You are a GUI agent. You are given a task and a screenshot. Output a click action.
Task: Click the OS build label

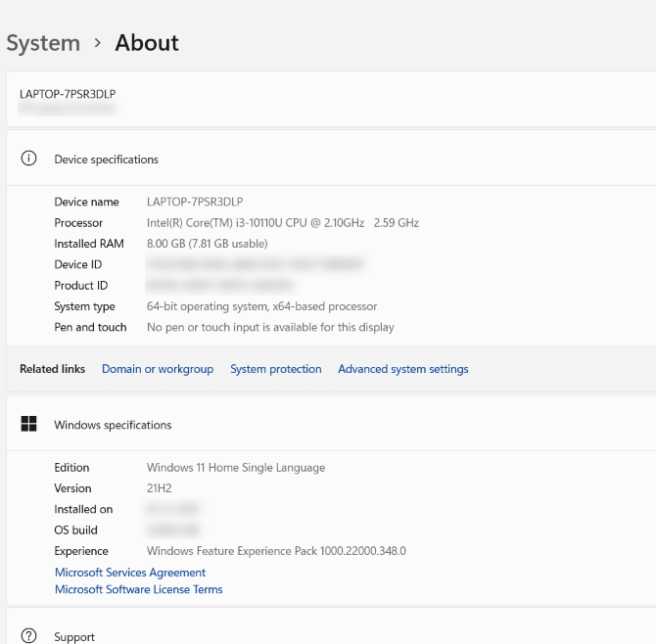click(x=75, y=530)
